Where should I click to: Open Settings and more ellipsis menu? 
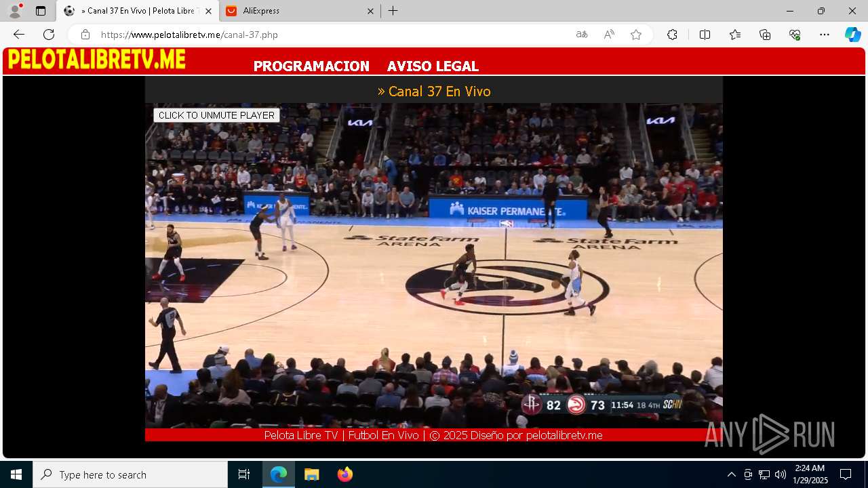pos(825,35)
